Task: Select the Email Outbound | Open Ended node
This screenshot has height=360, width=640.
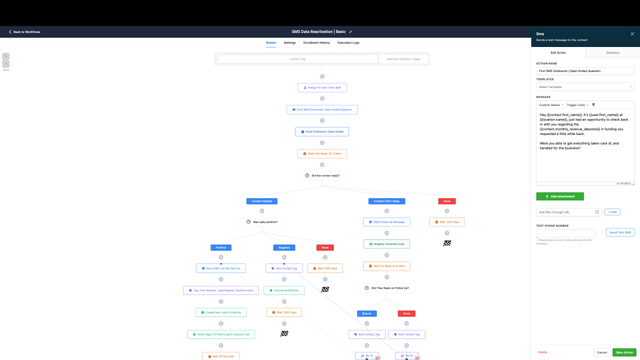Action: coord(322,132)
